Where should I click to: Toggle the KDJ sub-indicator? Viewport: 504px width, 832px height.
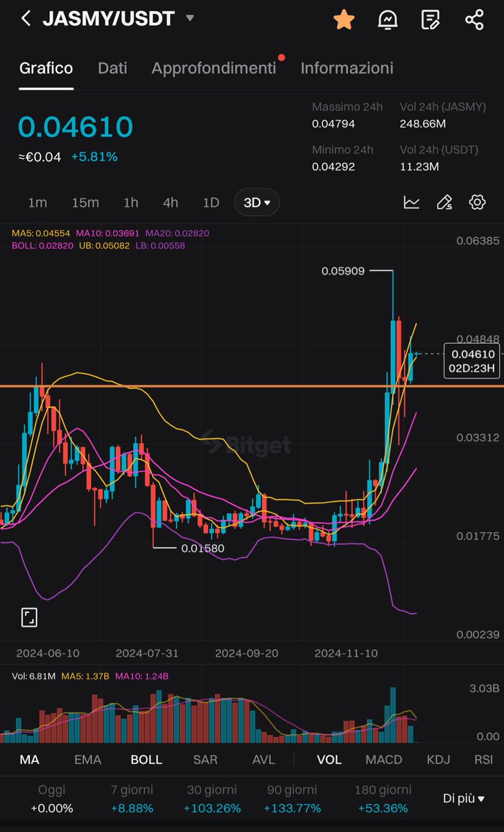(438, 759)
